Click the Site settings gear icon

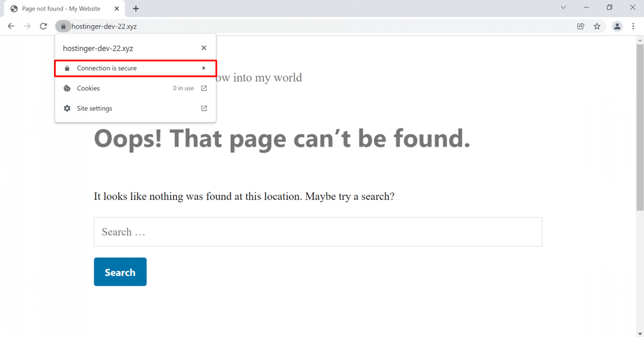click(x=67, y=108)
